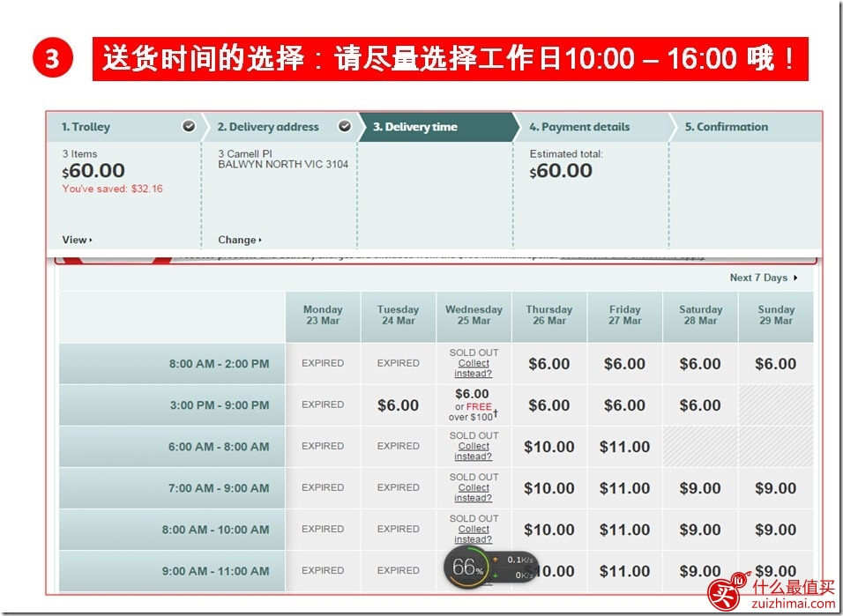The width and height of the screenshot is (843, 616).
Task: Click EXPIRED cell for Monday 8:00 AM - 2:00 PM
Action: click(323, 364)
